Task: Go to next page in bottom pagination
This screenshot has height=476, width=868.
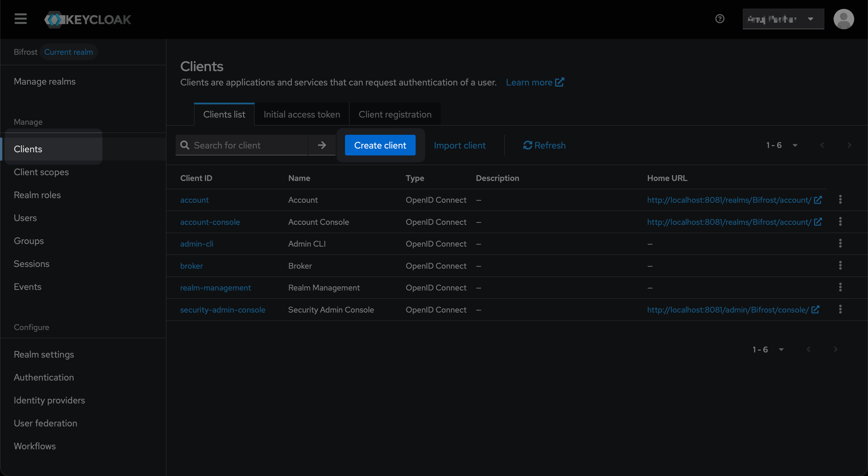Action: pyautogui.click(x=836, y=350)
